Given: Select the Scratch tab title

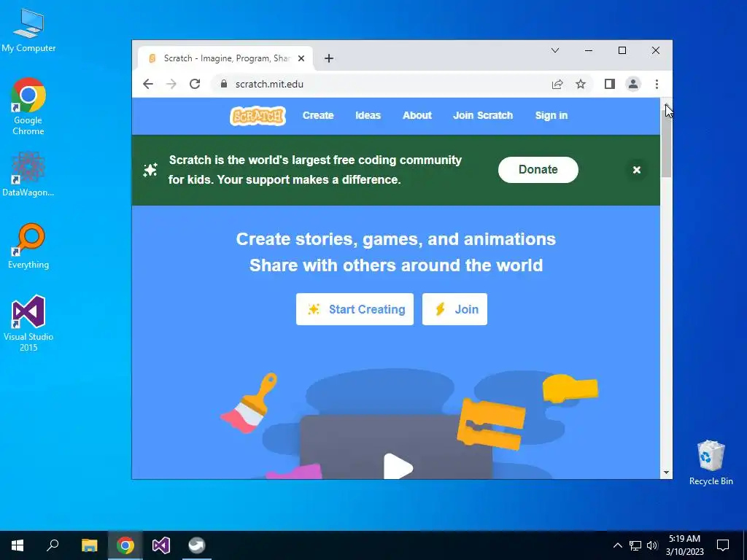Looking at the screenshot, I should tap(227, 58).
